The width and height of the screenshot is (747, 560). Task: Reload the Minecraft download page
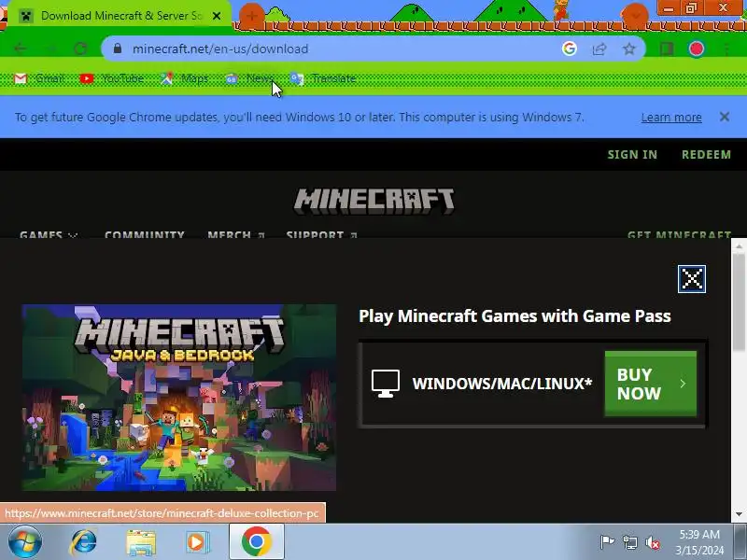[x=80, y=49]
